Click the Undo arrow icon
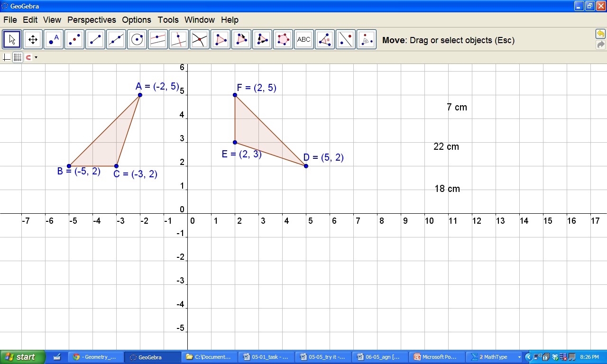This screenshot has width=607, height=364. click(600, 34)
